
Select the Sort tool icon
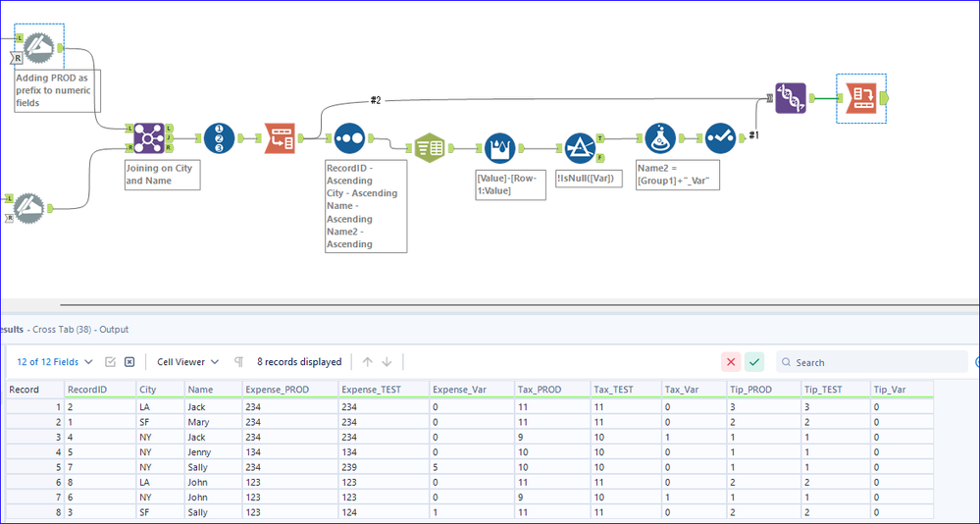coord(349,138)
